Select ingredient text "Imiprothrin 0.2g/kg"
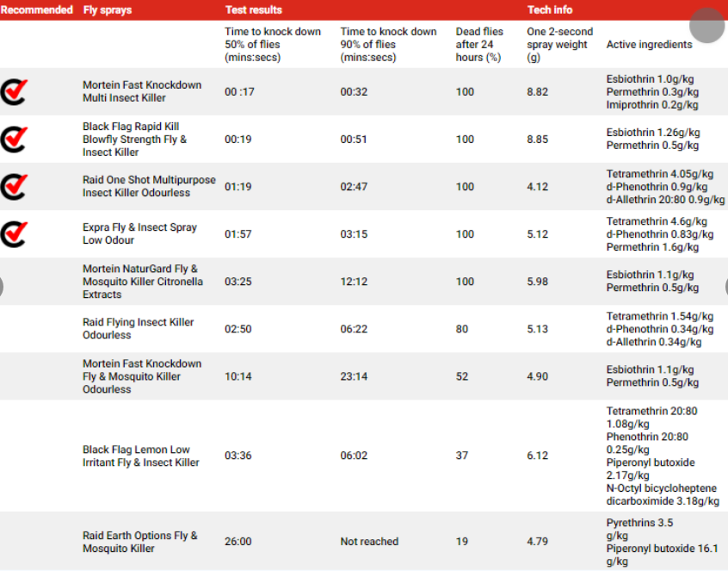This screenshot has width=728, height=571. coord(652,104)
